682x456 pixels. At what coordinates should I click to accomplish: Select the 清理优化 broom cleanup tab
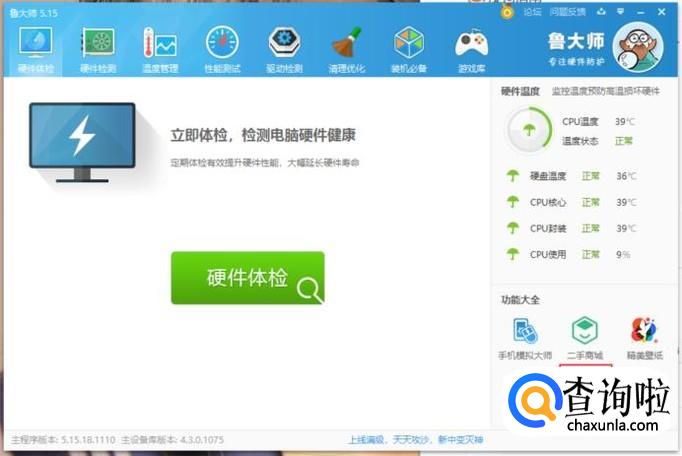click(x=347, y=50)
